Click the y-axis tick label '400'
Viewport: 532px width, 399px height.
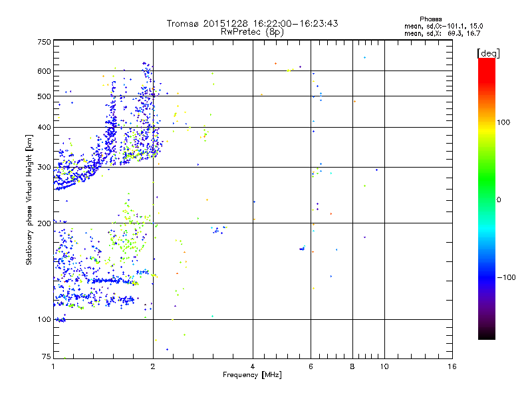(44, 127)
